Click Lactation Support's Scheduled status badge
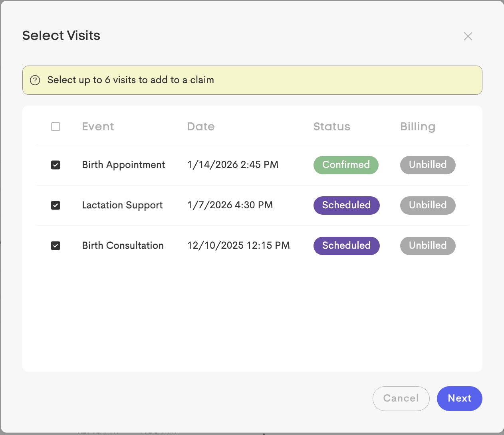 pyautogui.click(x=346, y=206)
